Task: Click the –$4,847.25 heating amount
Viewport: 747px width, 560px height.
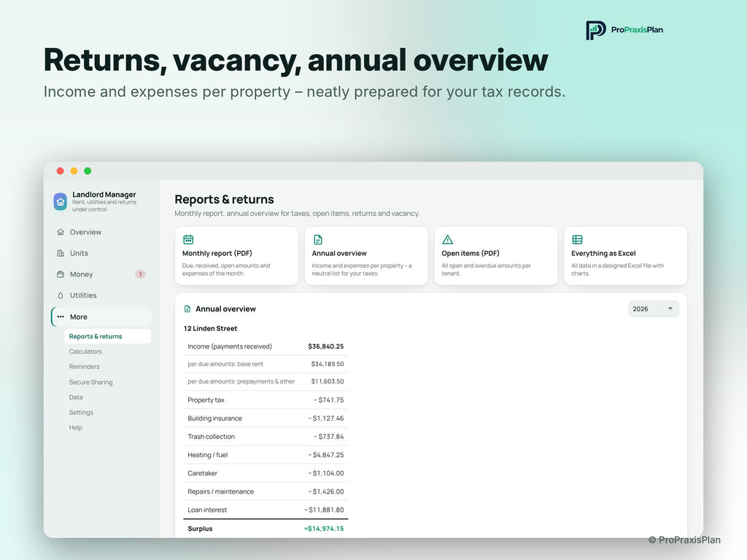Action: 326,455
